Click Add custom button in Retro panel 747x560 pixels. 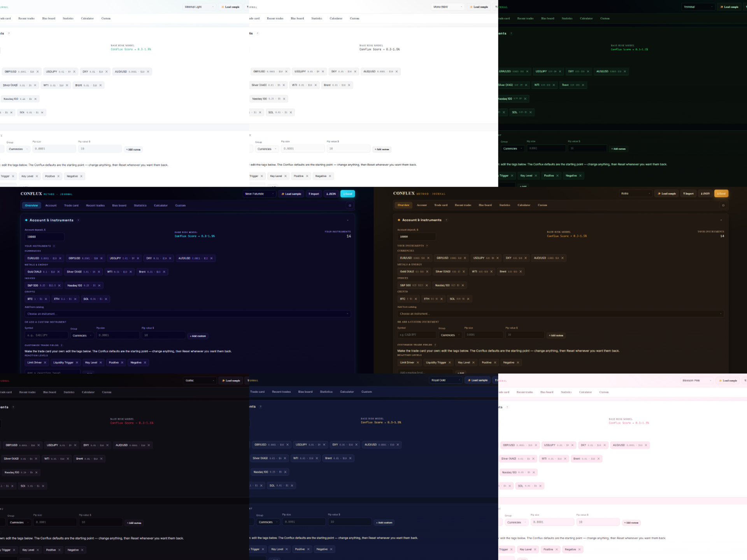[556, 335]
